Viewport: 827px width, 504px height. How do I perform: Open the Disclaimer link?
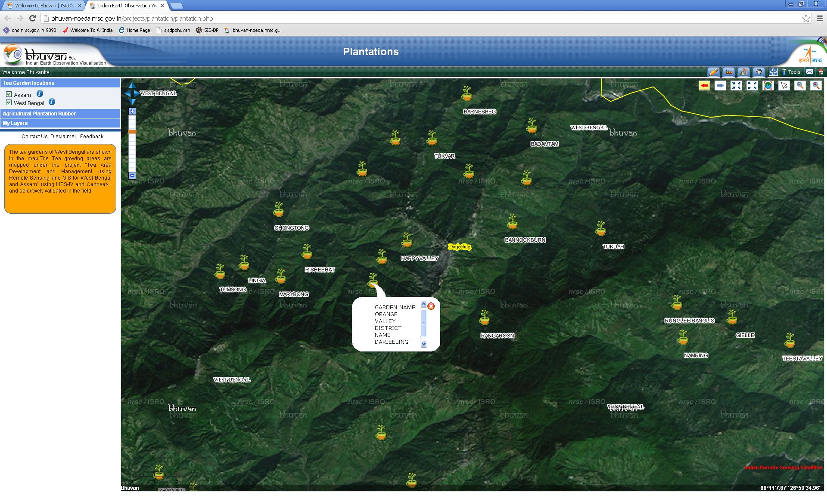63,137
